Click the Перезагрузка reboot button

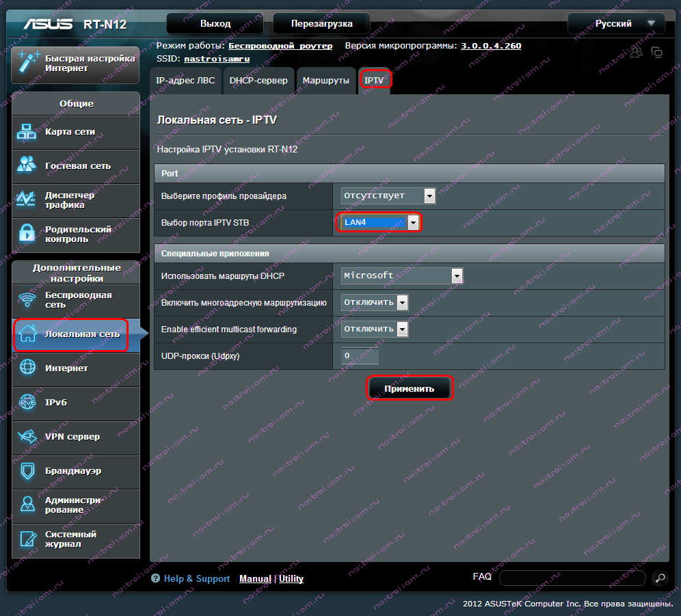(321, 23)
